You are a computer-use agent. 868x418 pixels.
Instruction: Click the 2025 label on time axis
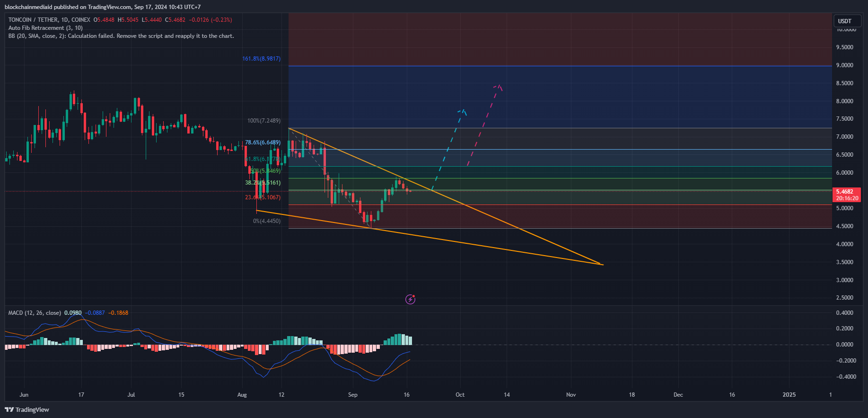(789, 395)
